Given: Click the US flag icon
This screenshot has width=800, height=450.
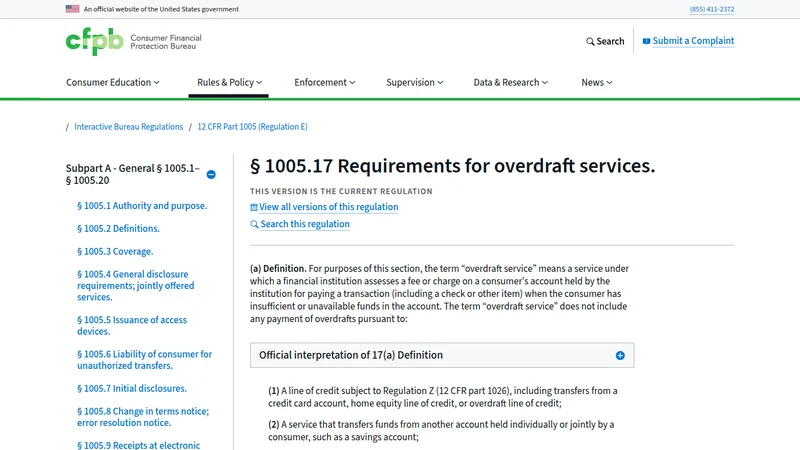Looking at the screenshot, I should (72, 9).
